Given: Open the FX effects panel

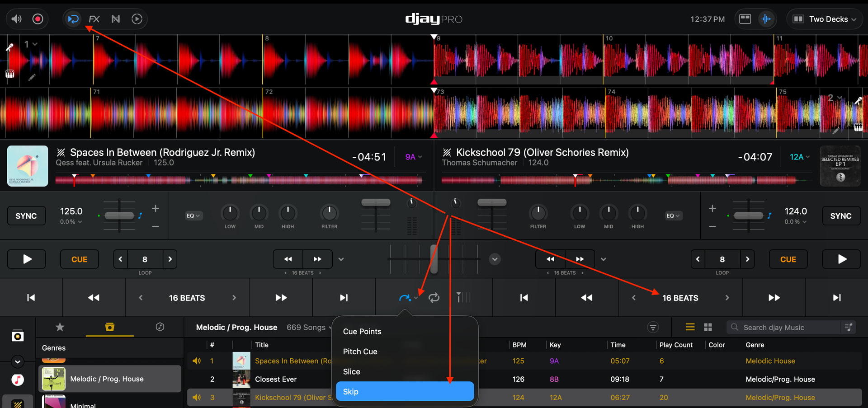Looking at the screenshot, I should (94, 19).
